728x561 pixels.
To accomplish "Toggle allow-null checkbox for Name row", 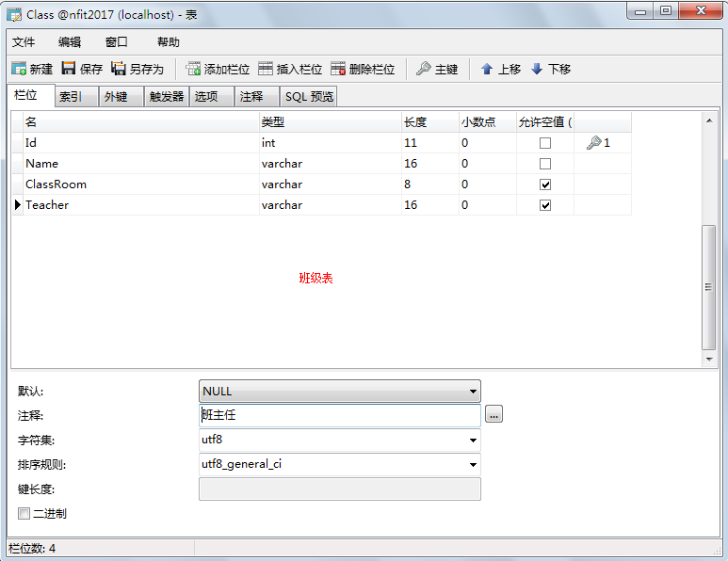I will [x=545, y=164].
